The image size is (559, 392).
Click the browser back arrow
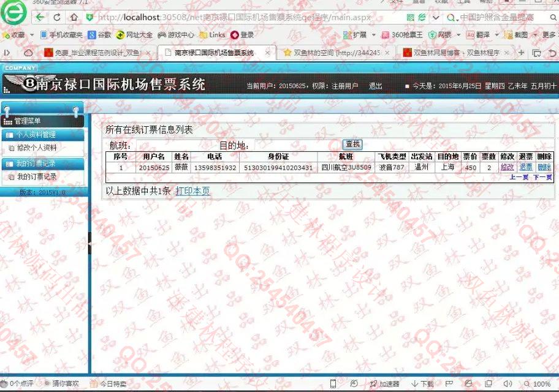[40, 17]
